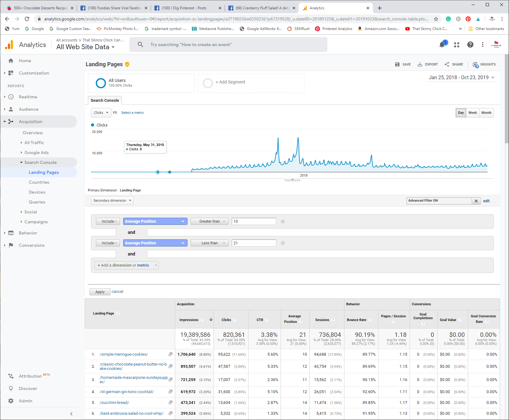Image resolution: width=509 pixels, height=420 pixels.
Task: Open the Insights icon
Action: coord(476,65)
